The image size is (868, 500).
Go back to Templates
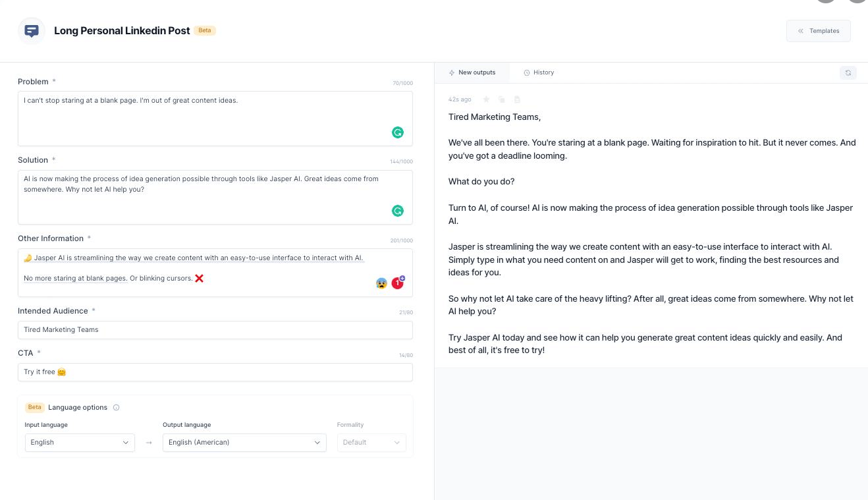tap(818, 31)
